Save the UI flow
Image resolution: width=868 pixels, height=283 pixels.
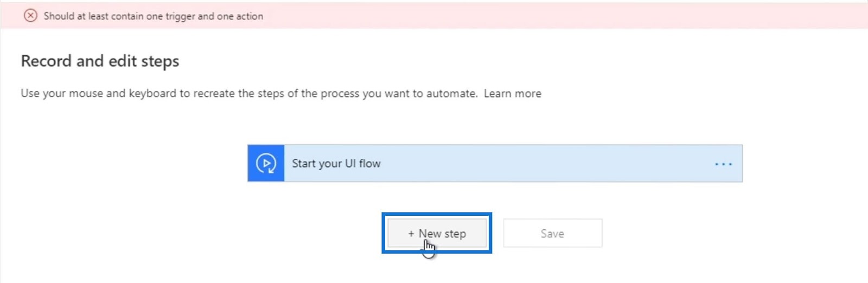(552, 233)
